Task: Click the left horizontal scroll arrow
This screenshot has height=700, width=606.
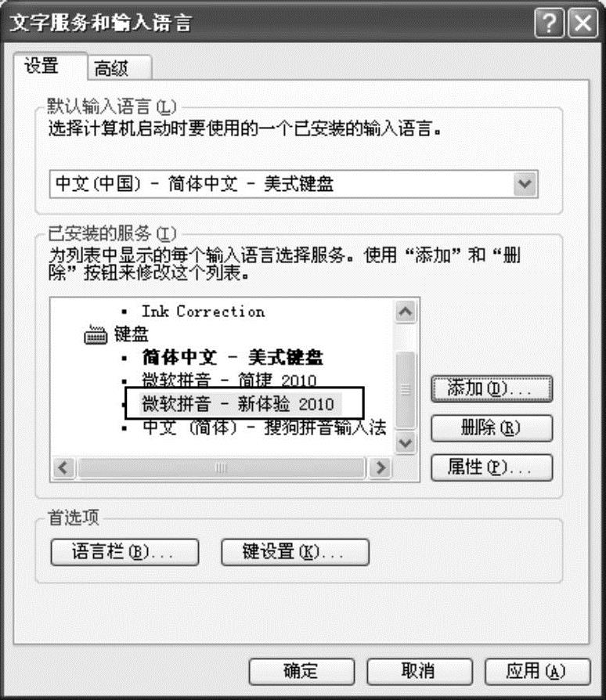Action: [63, 468]
